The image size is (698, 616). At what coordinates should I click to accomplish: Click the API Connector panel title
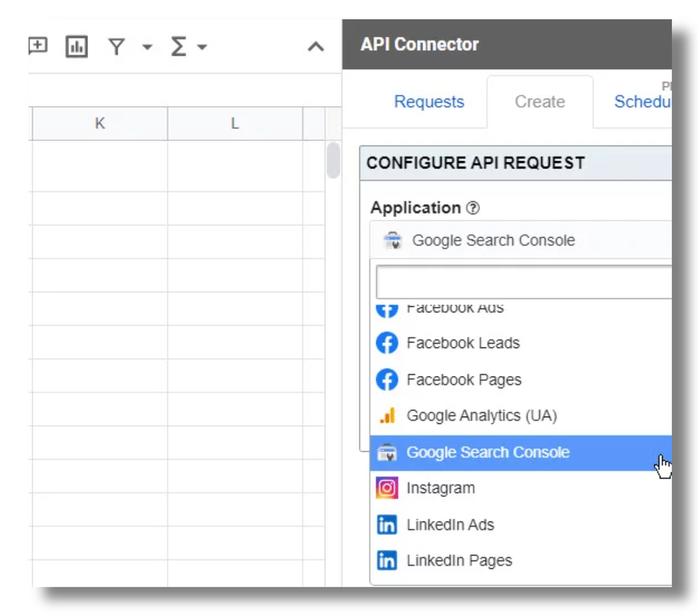(419, 45)
